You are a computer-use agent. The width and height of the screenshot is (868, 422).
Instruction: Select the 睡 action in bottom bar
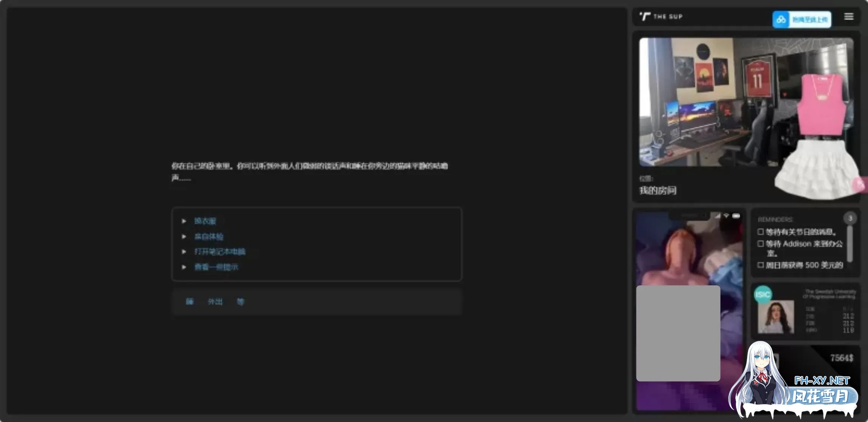[190, 302]
